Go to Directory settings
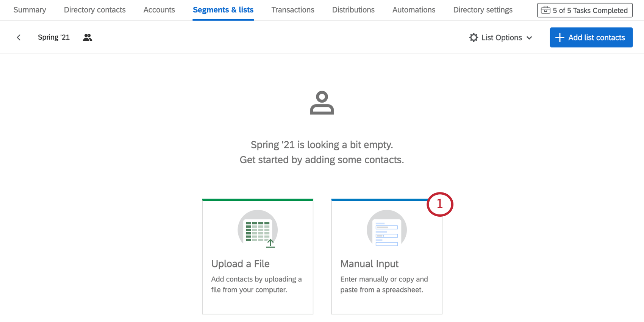This screenshot has width=644, height=322. pos(483,10)
